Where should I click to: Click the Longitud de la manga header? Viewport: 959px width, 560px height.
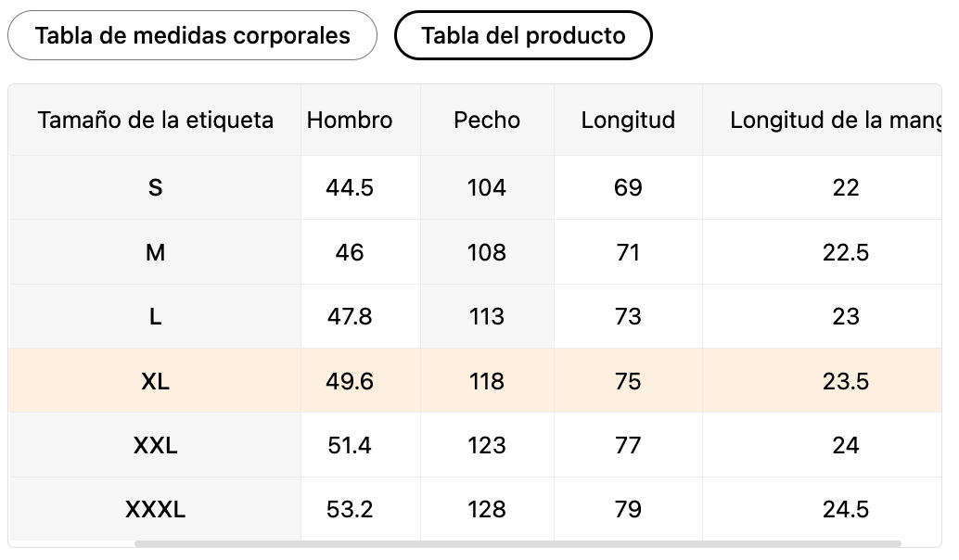836,120
